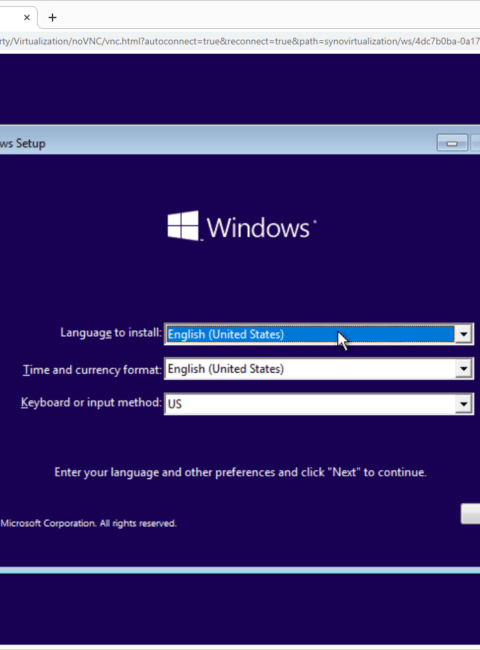Open a new browser tab with plus
Screen dimensions: 480x650
52,17
